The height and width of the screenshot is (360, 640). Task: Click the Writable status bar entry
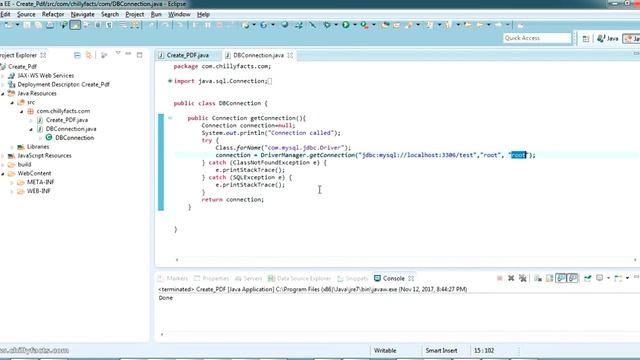pos(385,351)
